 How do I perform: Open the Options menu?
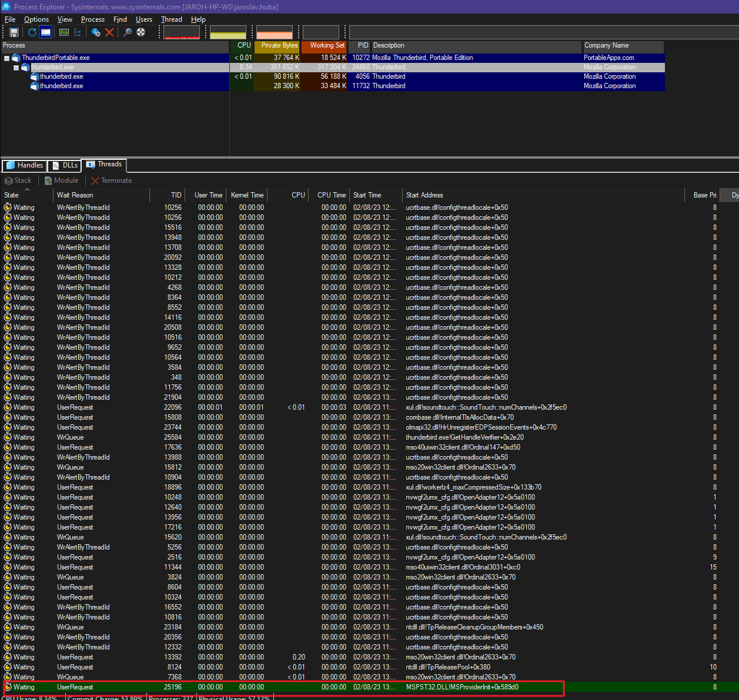pyautogui.click(x=36, y=19)
